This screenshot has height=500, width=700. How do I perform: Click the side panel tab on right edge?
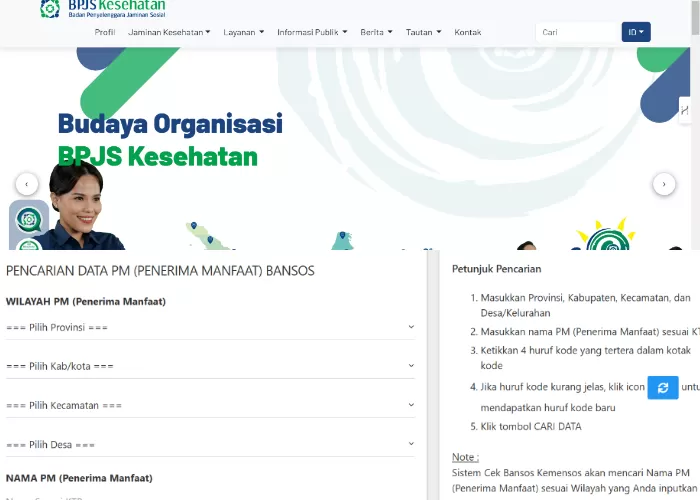coord(686,110)
